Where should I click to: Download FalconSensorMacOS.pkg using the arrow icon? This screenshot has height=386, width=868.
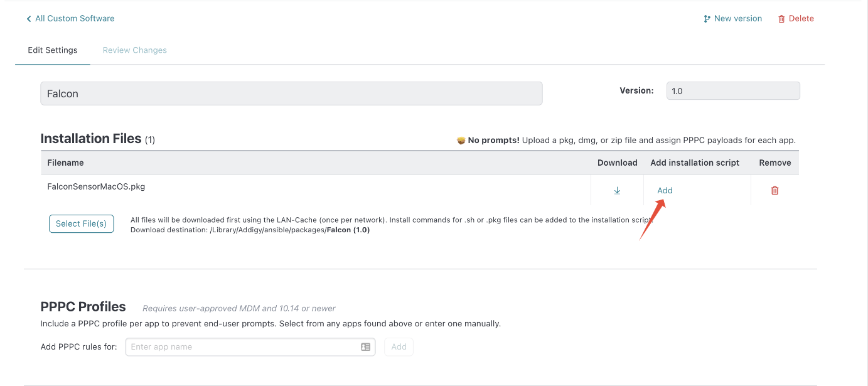coord(617,190)
